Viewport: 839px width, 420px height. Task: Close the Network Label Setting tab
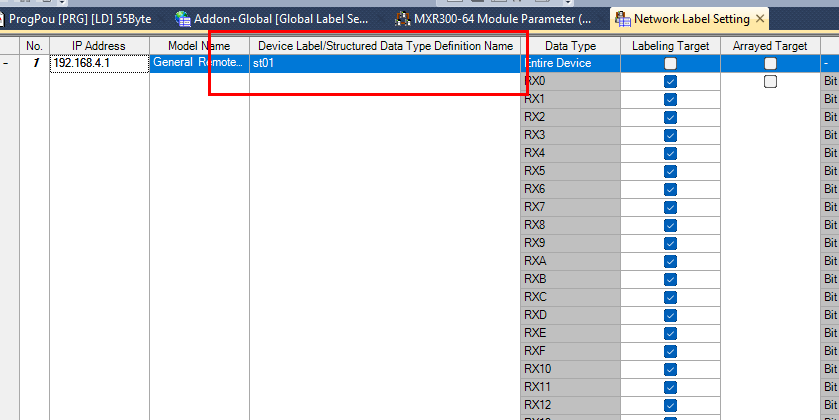coord(760,18)
